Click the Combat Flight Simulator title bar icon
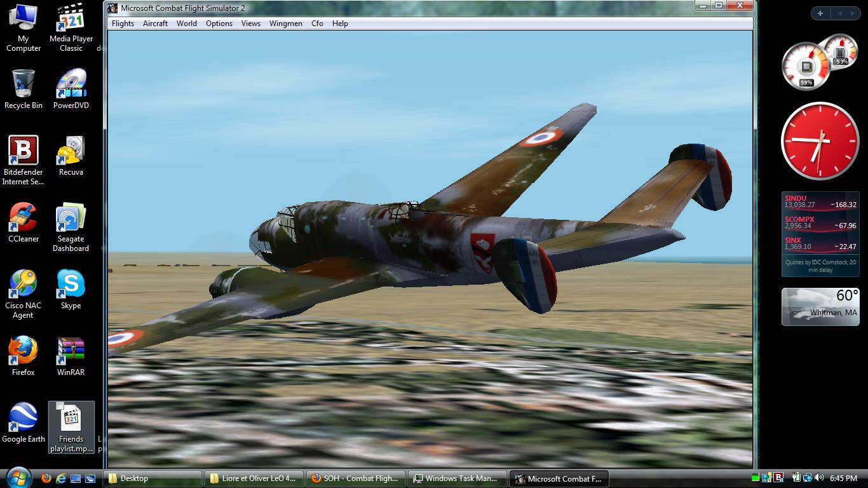Image resolution: width=868 pixels, height=488 pixels. (x=112, y=8)
